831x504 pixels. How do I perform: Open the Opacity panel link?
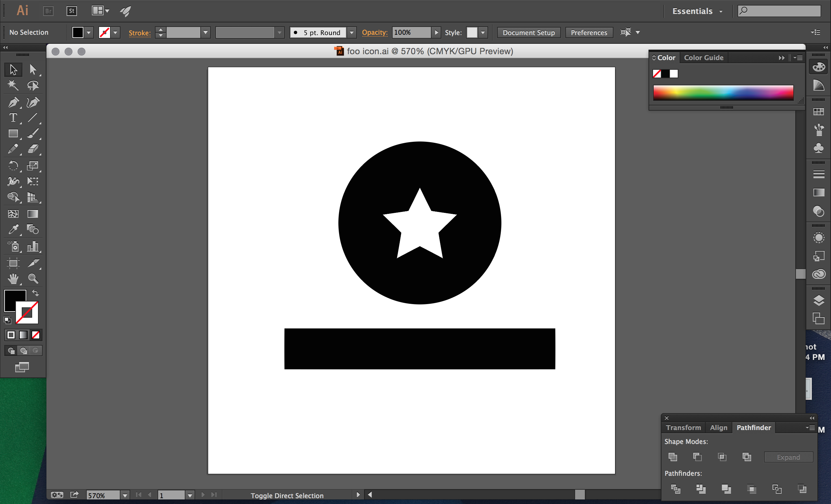coord(374,32)
